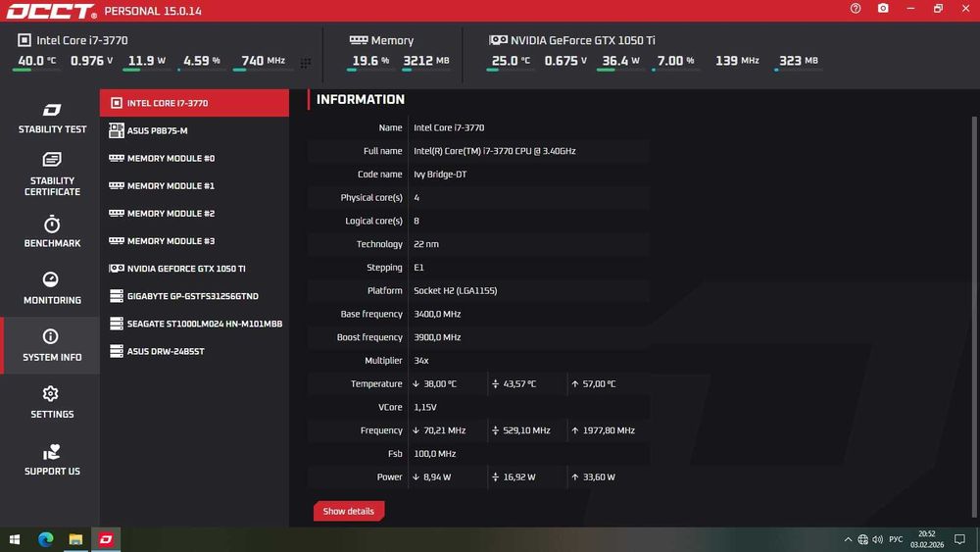Open the volume speaker tray icon
Screen dimensions: 980x552
pos(877,539)
